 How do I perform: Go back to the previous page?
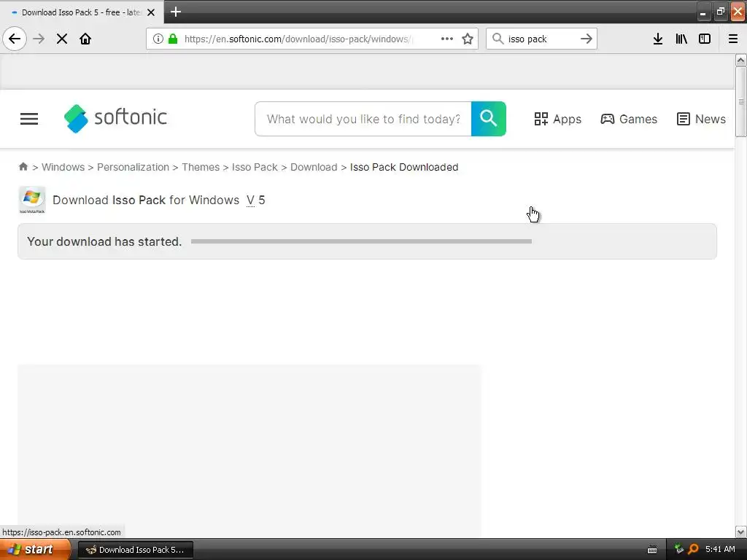(15, 39)
